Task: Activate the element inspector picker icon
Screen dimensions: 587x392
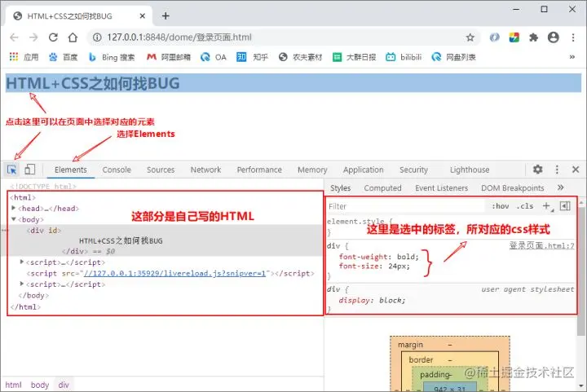Action: coord(11,170)
